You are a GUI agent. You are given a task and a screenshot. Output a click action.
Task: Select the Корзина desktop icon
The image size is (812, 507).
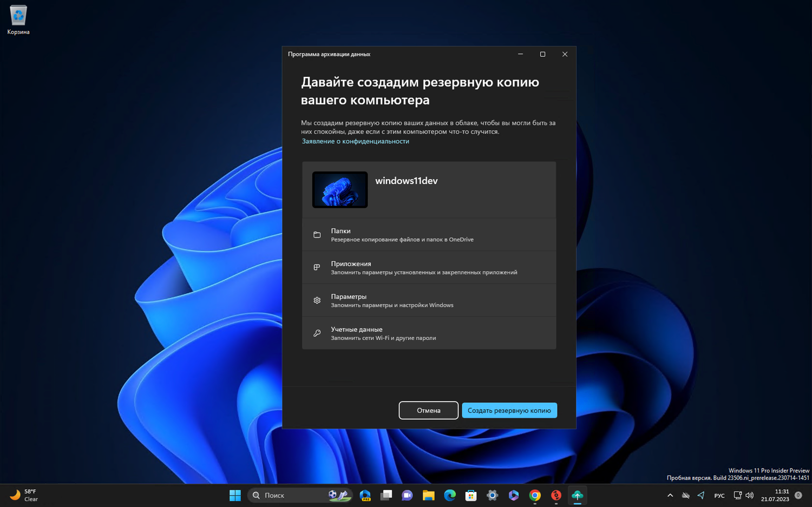point(18,21)
